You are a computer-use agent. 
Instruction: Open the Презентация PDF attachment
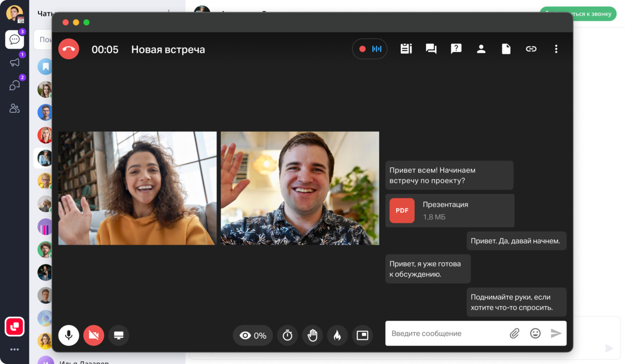449,210
